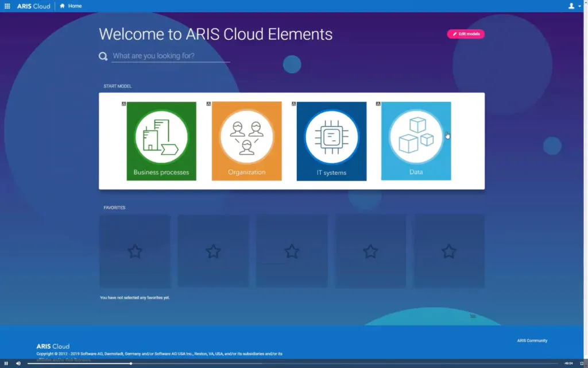Go to the Home tab
Image resolution: width=588 pixels, height=368 pixels.
(71, 6)
